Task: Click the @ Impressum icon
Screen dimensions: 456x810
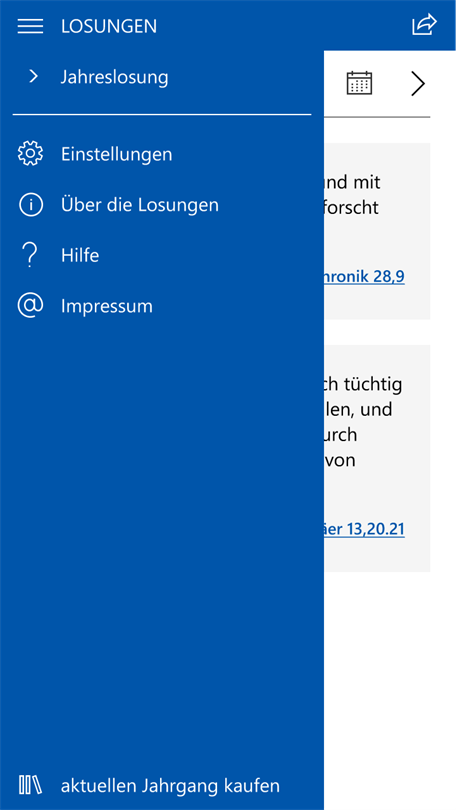Action: click(30, 306)
